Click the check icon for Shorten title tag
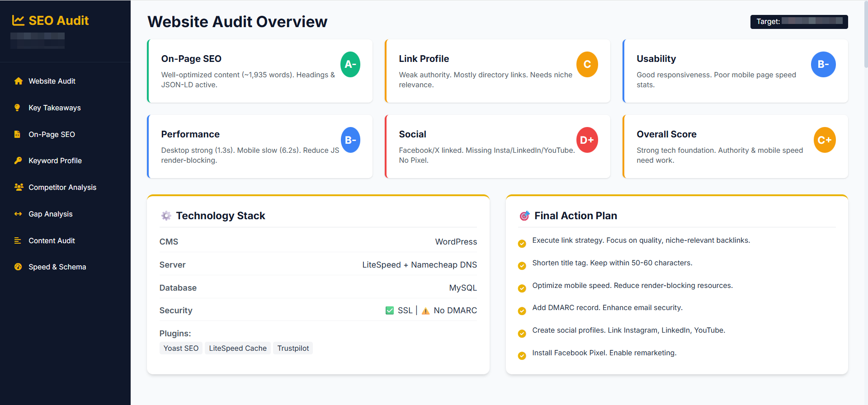 pyautogui.click(x=522, y=266)
